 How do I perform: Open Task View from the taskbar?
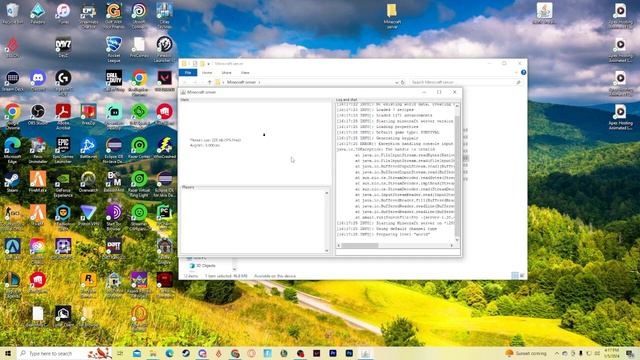tap(120, 353)
